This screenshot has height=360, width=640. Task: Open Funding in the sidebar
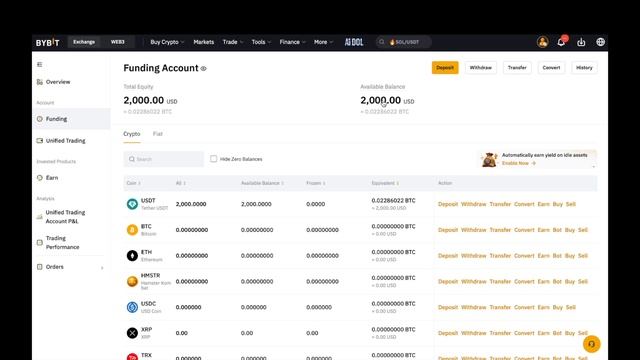pyautogui.click(x=71, y=119)
